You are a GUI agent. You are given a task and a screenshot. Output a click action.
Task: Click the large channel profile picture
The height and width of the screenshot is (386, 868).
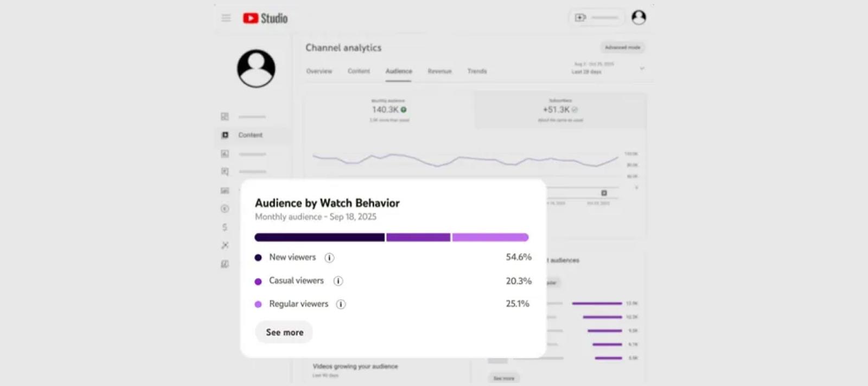tap(256, 68)
